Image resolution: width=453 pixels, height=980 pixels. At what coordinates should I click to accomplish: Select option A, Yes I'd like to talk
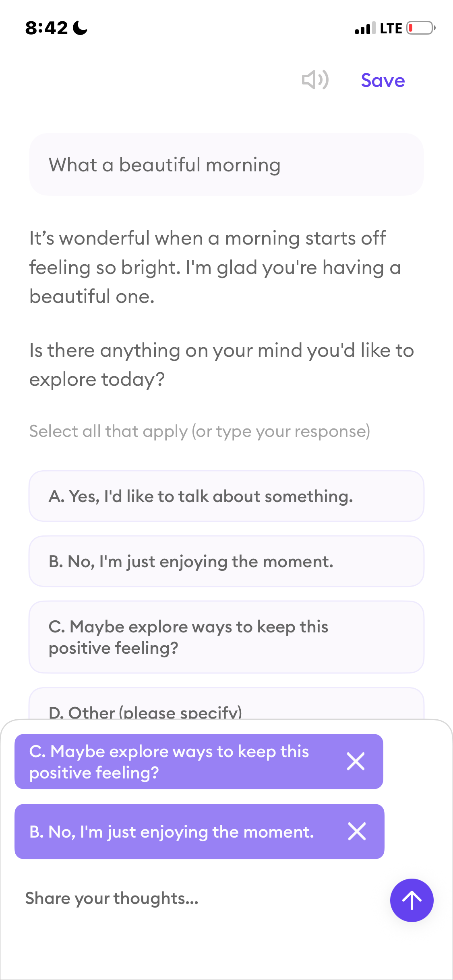pyautogui.click(x=226, y=496)
